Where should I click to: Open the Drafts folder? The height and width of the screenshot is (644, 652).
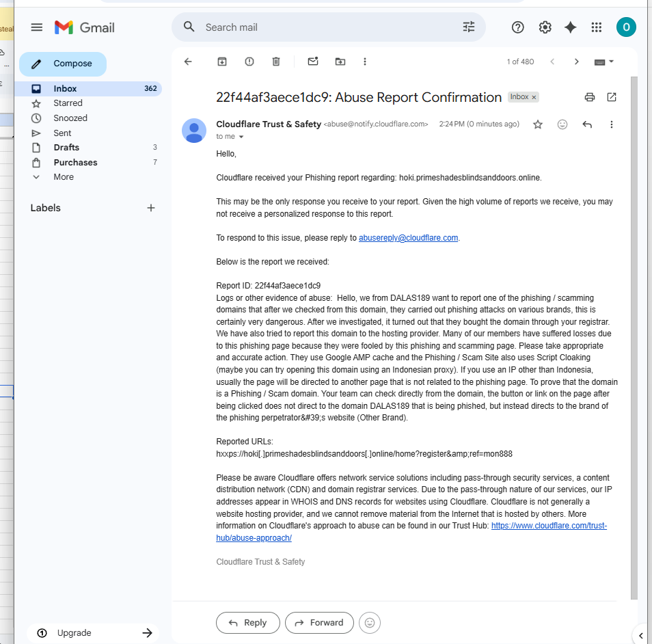pyautogui.click(x=88, y=147)
